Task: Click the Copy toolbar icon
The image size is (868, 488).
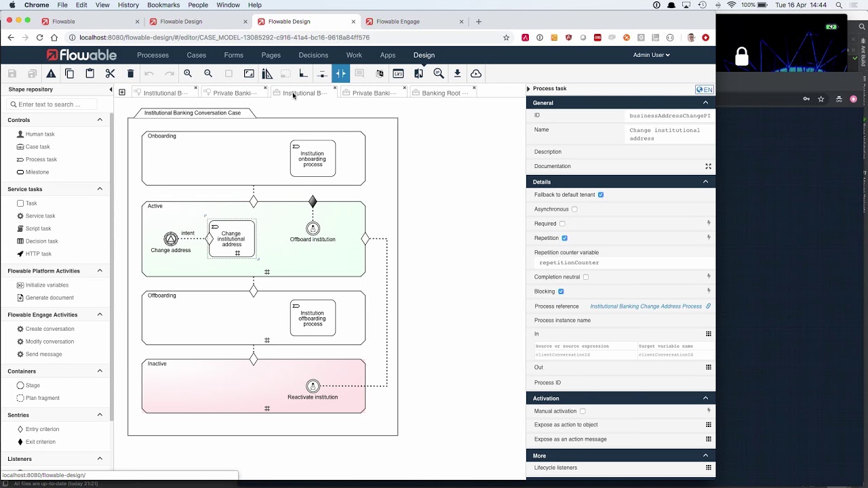Action: tap(70, 73)
